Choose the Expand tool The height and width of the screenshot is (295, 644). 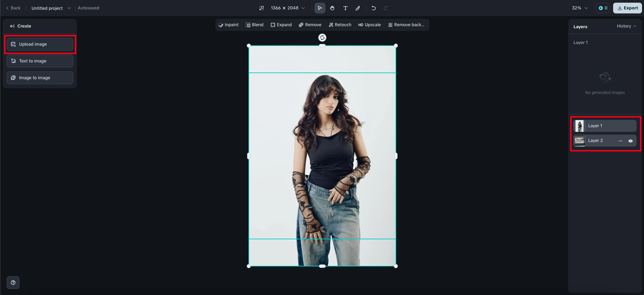point(281,25)
